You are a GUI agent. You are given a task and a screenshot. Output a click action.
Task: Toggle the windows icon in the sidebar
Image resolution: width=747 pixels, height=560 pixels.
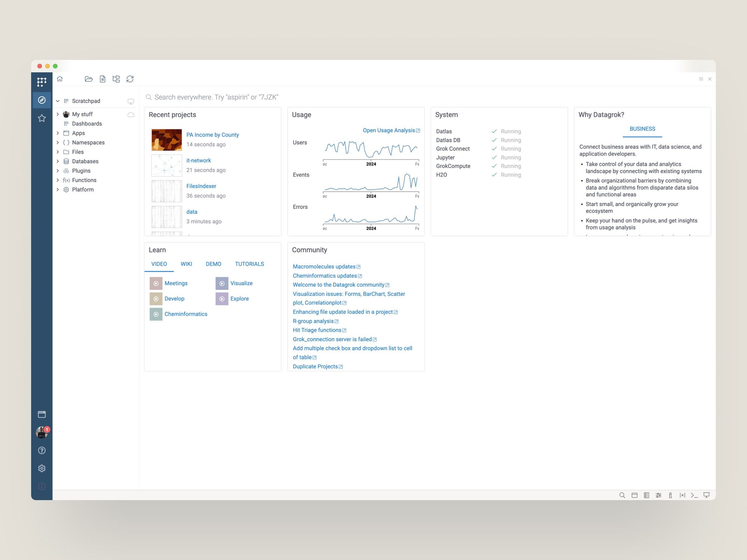pyautogui.click(x=42, y=414)
